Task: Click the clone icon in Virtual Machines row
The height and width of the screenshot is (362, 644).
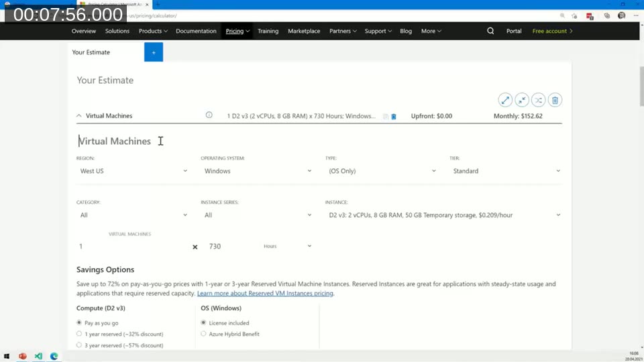Action: (385, 117)
